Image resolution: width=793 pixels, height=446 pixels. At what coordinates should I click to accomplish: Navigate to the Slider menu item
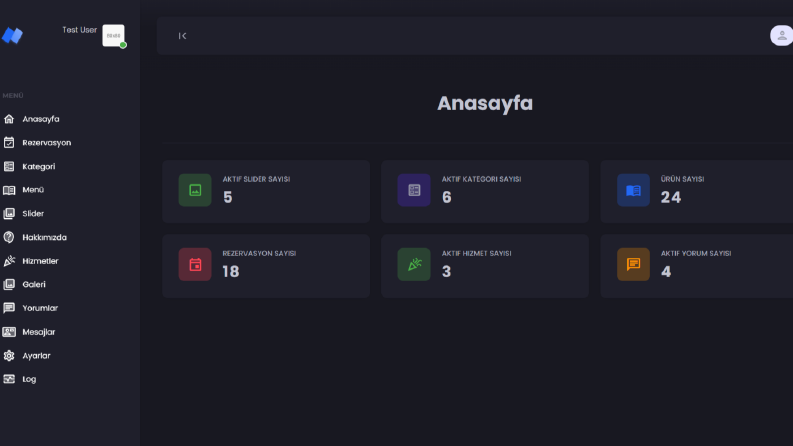pos(33,213)
